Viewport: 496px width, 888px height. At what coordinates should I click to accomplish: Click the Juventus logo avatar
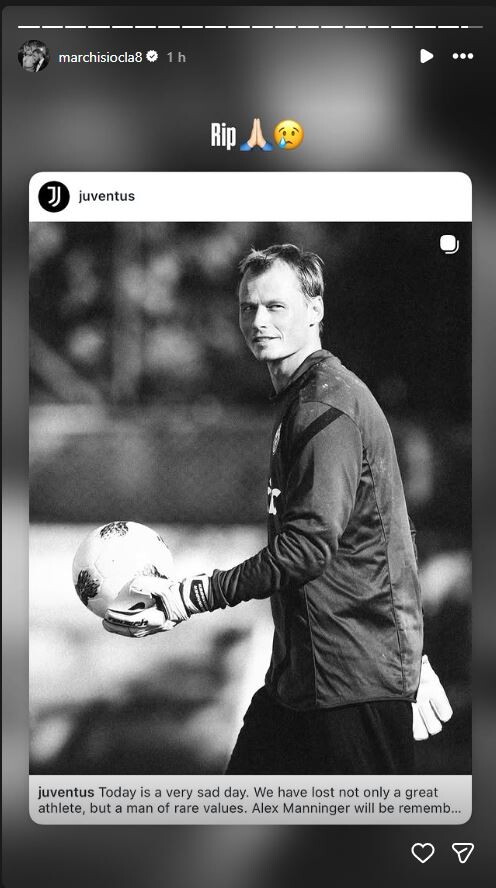point(54,197)
